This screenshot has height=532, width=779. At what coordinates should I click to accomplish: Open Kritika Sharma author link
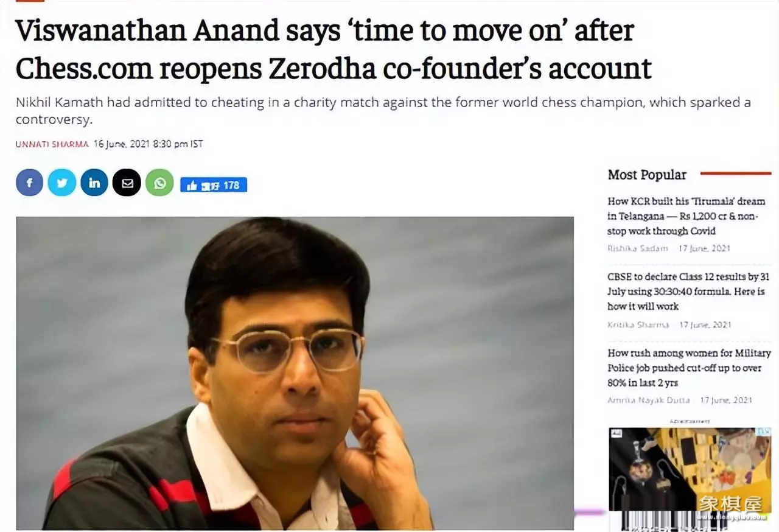click(638, 324)
